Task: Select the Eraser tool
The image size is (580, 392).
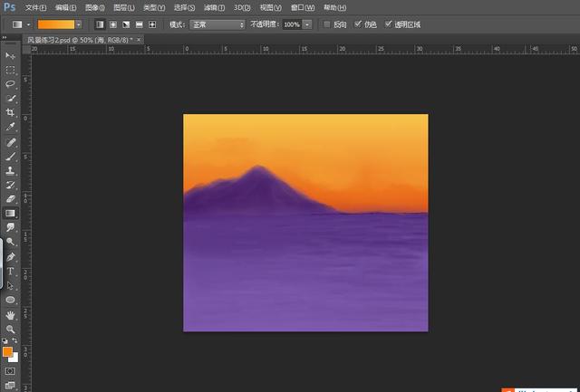Action: coord(11,198)
